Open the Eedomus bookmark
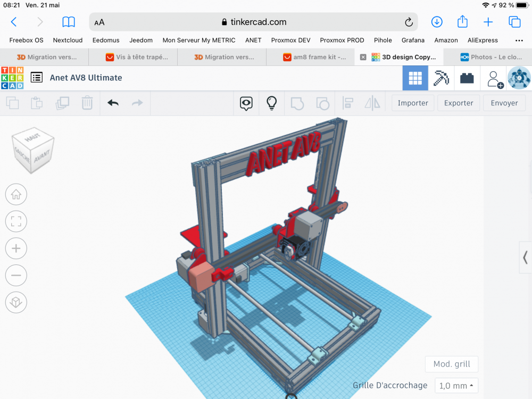The height and width of the screenshot is (399, 532). 106,40
